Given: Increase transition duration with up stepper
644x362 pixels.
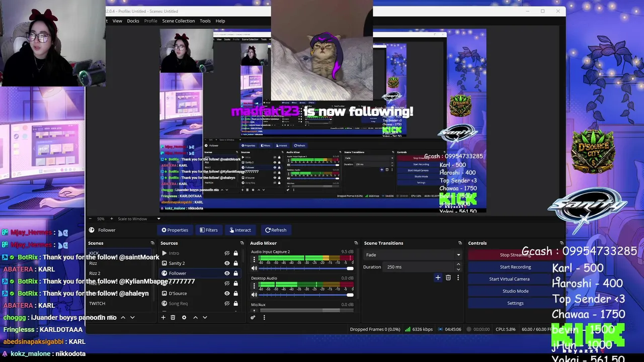Looking at the screenshot, I should click(459, 265).
